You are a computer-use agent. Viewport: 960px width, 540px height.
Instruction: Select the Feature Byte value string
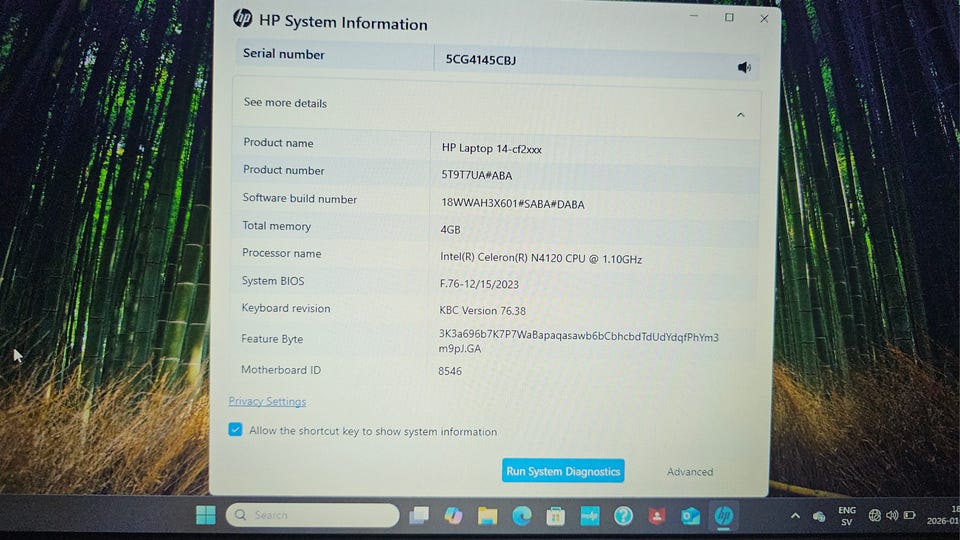click(579, 342)
